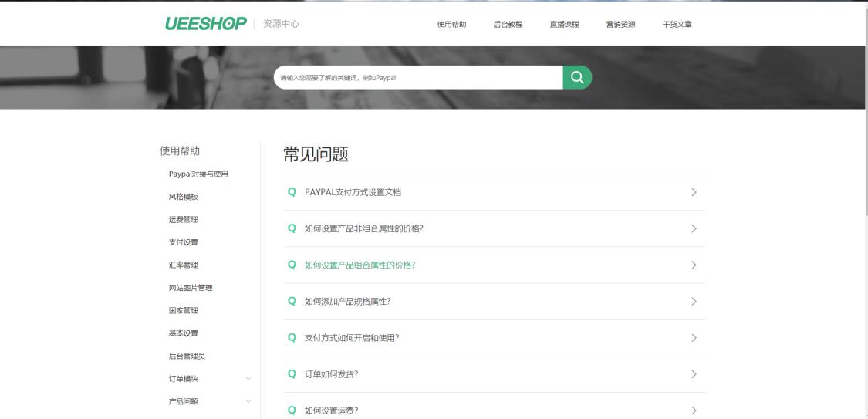The width and height of the screenshot is (868, 419).
Task: Open Paypal对接与使用 in the sidebar
Action: pos(198,174)
